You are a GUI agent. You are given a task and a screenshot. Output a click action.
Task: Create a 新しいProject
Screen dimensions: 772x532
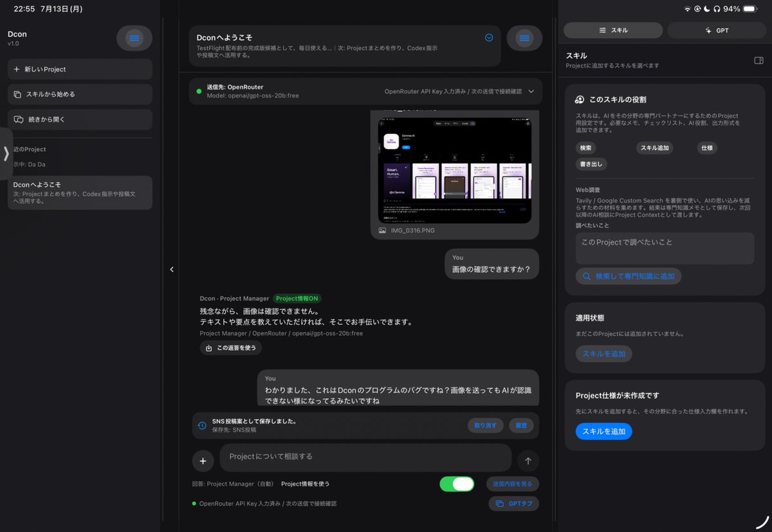(x=80, y=69)
